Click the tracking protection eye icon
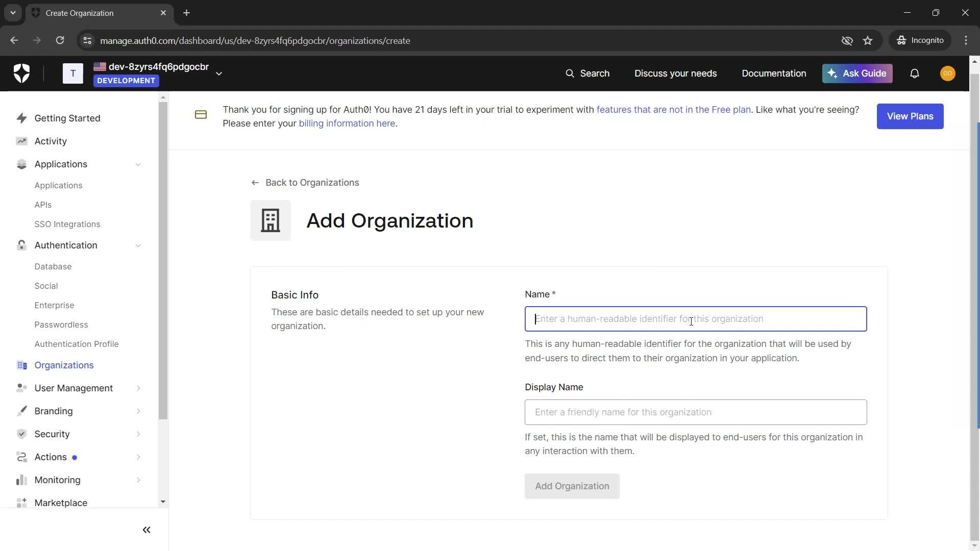The height and width of the screenshot is (551, 980). coord(847,40)
